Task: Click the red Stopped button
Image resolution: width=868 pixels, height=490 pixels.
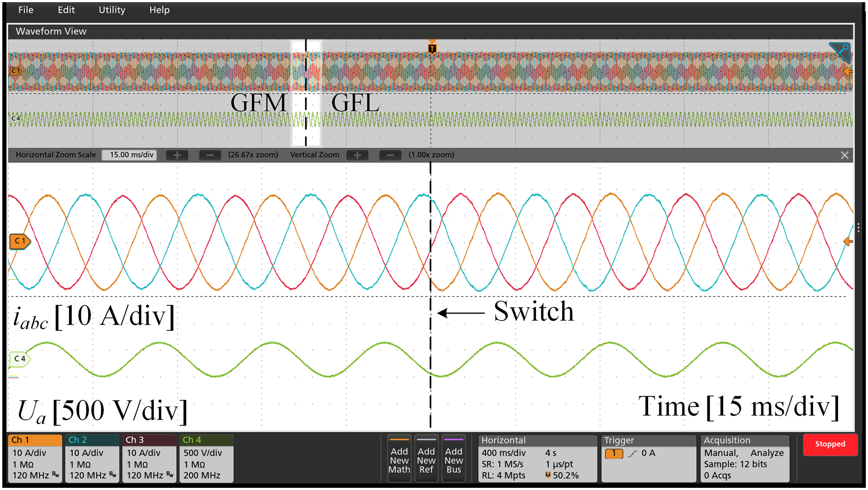Action: point(830,444)
